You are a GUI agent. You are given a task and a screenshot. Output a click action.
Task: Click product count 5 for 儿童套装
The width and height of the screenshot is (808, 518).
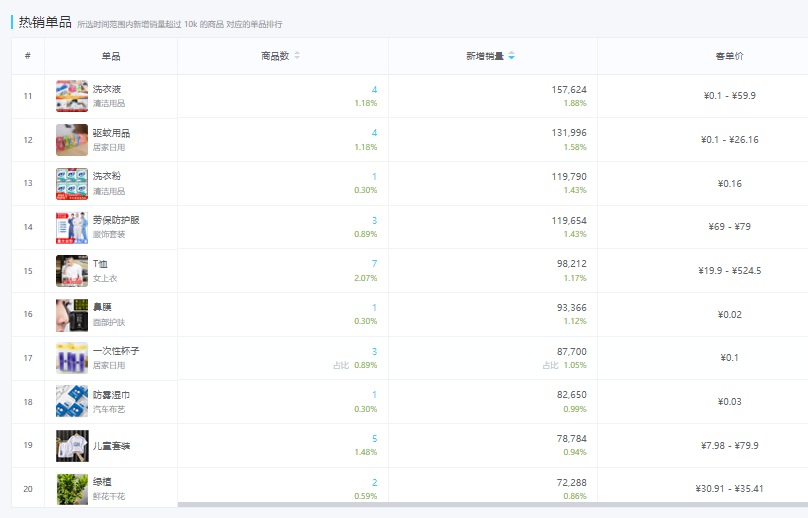point(375,438)
